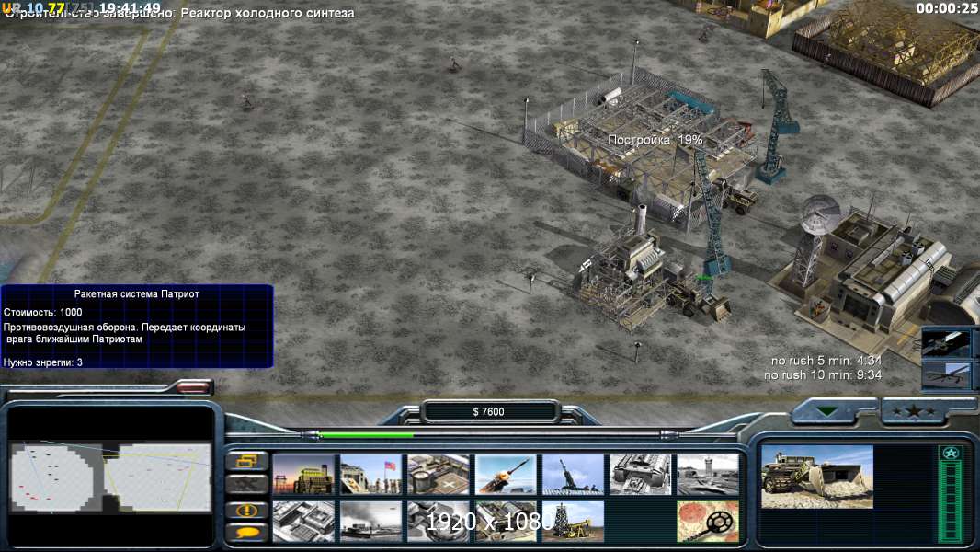Click the green experience level bar

coord(952,501)
